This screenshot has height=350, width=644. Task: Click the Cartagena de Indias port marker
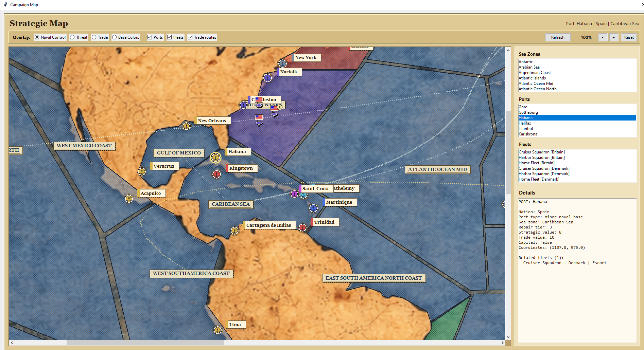tap(234, 231)
